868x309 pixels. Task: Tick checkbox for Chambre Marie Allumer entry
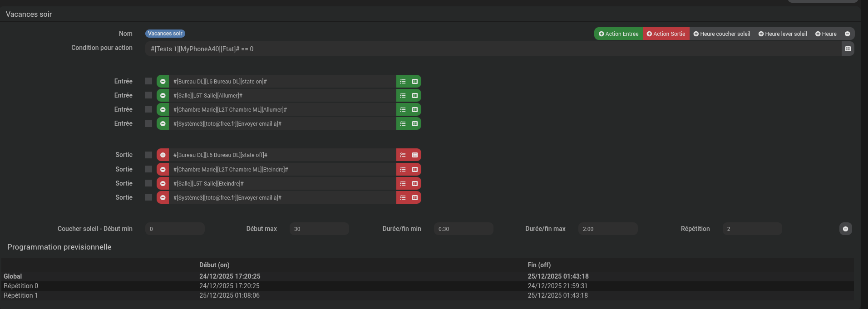click(x=148, y=109)
